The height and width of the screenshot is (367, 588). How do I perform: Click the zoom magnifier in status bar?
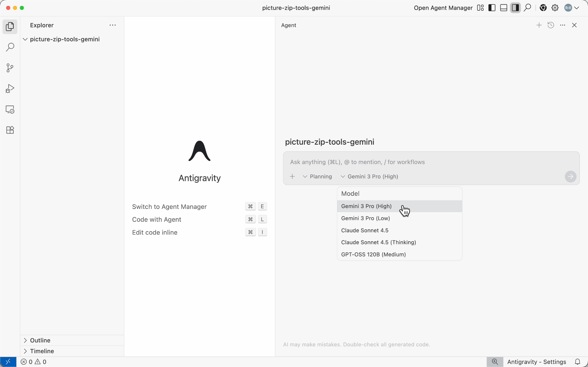click(495, 362)
